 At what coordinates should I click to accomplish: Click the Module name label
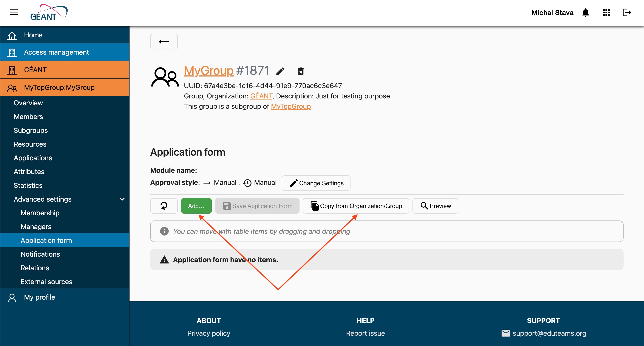coord(173,170)
